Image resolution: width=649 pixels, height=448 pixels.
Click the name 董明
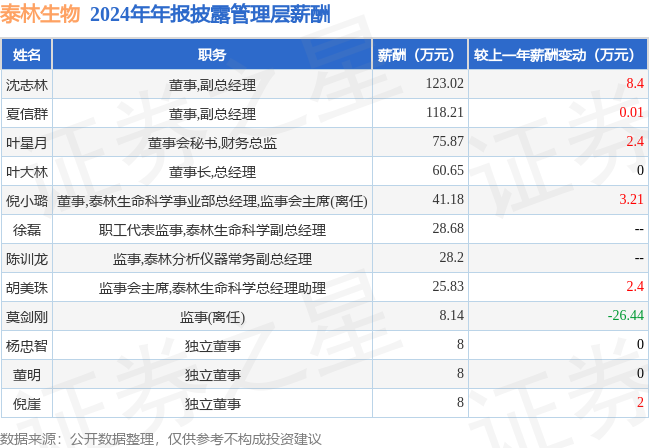[27, 375]
